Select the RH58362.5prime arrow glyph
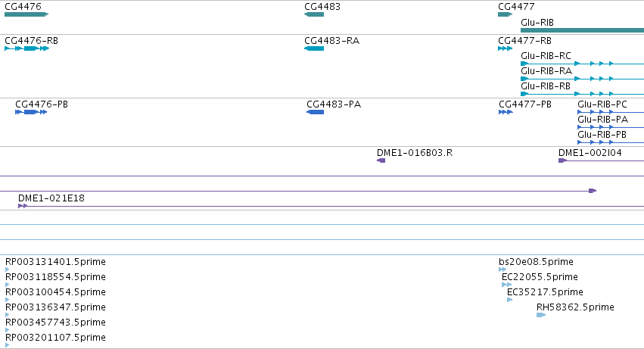The image size is (644, 349). coord(541,315)
